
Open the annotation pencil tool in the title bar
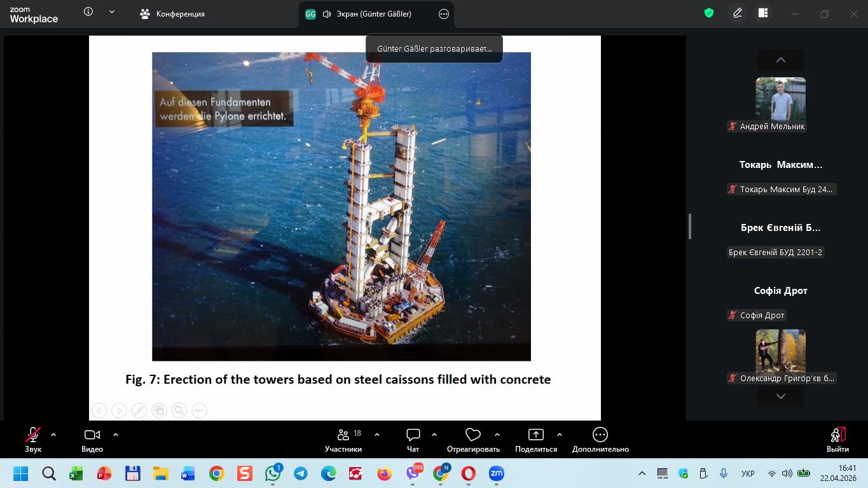click(738, 13)
